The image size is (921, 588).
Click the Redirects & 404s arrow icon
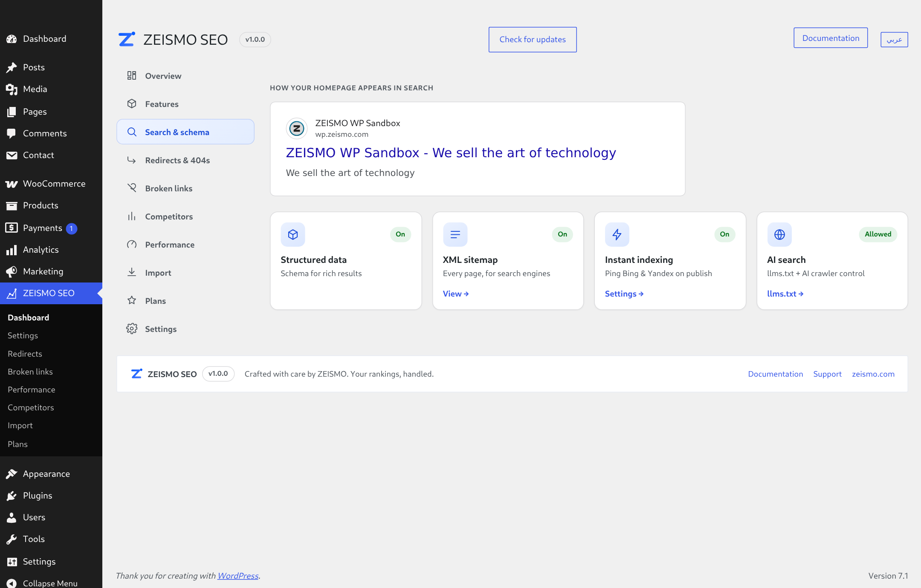pyautogui.click(x=132, y=160)
